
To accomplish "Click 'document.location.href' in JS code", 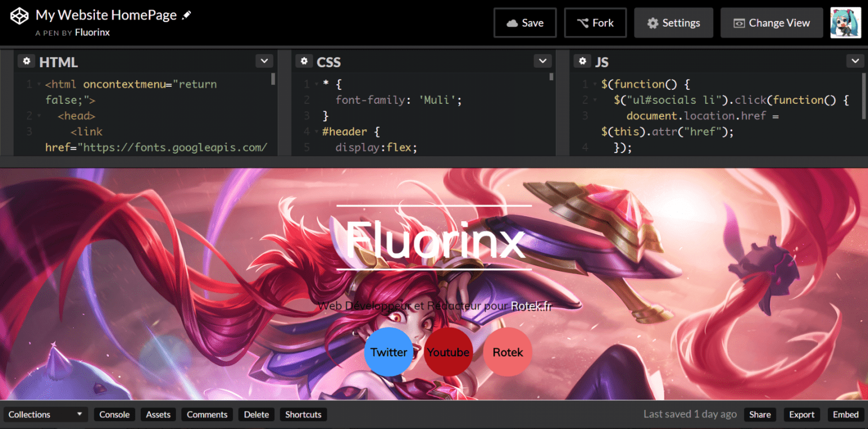I will [x=696, y=116].
